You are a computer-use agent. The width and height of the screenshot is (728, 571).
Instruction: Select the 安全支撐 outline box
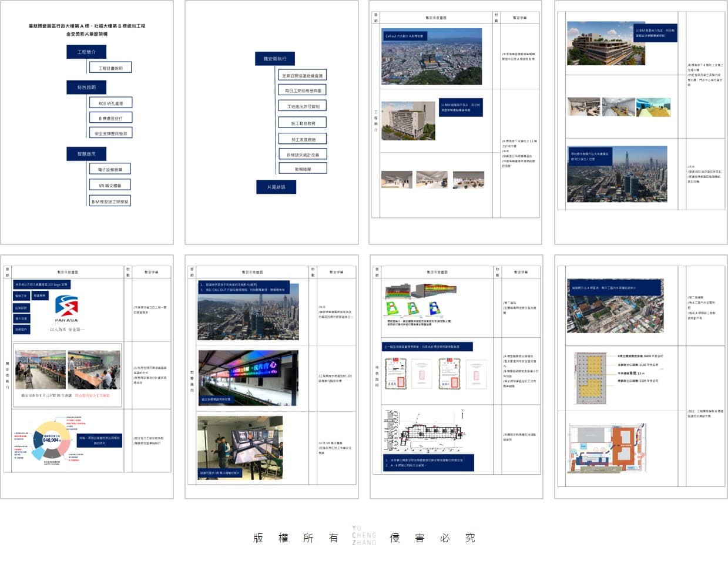click(x=110, y=133)
